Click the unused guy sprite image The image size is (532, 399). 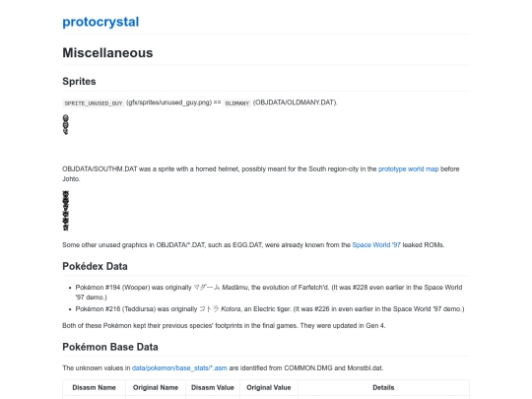pos(66,125)
